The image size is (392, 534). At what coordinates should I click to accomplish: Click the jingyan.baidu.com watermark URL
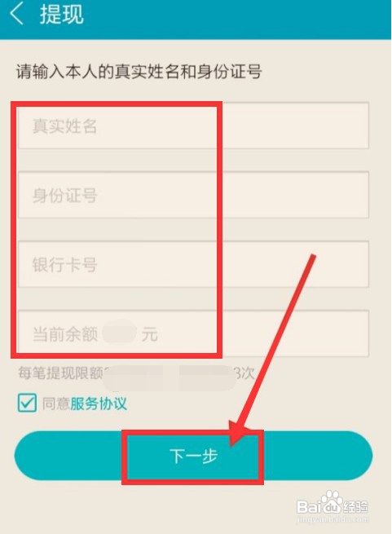click(x=333, y=519)
